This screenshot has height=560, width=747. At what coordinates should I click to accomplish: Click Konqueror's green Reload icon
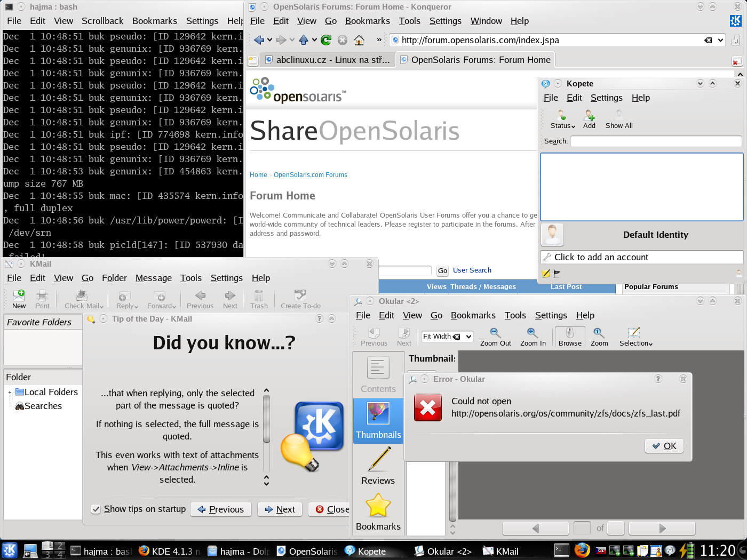pyautogui.click(x=327, y=40)
